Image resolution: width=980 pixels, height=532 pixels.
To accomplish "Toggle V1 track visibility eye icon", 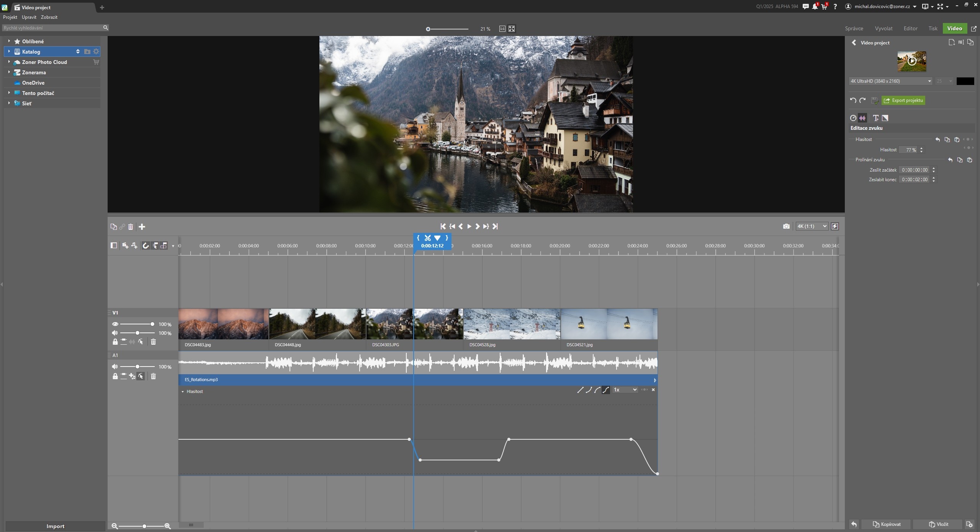I will click(x=115, y=324).
